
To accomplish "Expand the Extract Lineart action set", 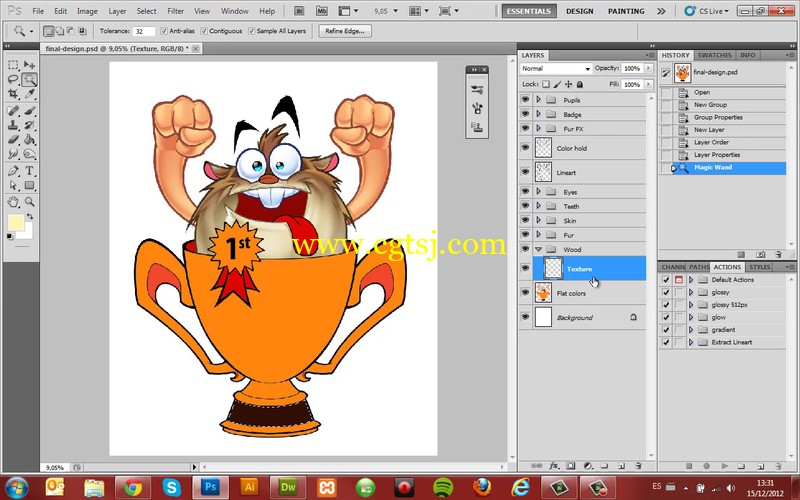I will tap(691, 342).
